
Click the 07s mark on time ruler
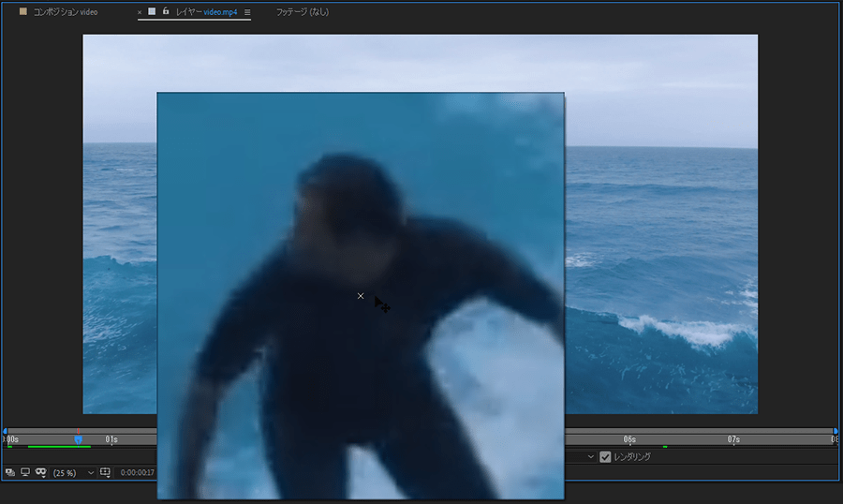click(733, 439)
